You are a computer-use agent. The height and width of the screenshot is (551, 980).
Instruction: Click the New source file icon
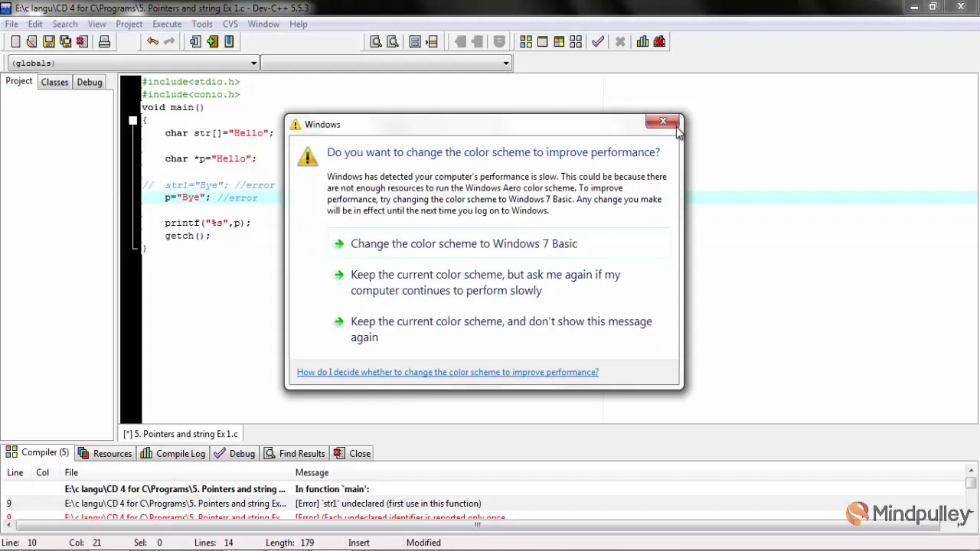tap(15, 41)
